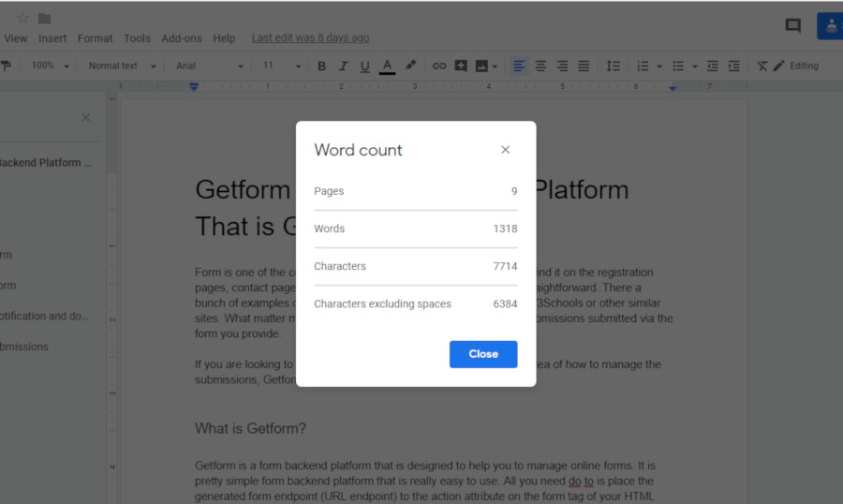Image resolution: width=843 pixels, height=504 pixels.
Task: Click the Clear formatting icon
Action: [x=762, y=67]
